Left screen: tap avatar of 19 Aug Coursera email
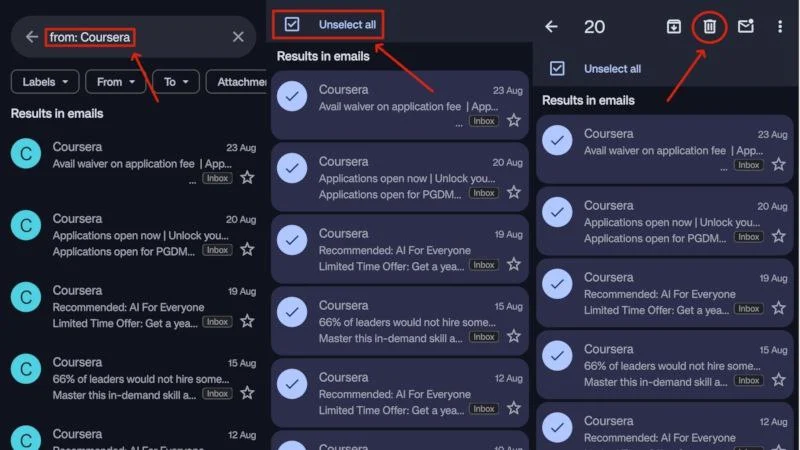 [26, 297]
